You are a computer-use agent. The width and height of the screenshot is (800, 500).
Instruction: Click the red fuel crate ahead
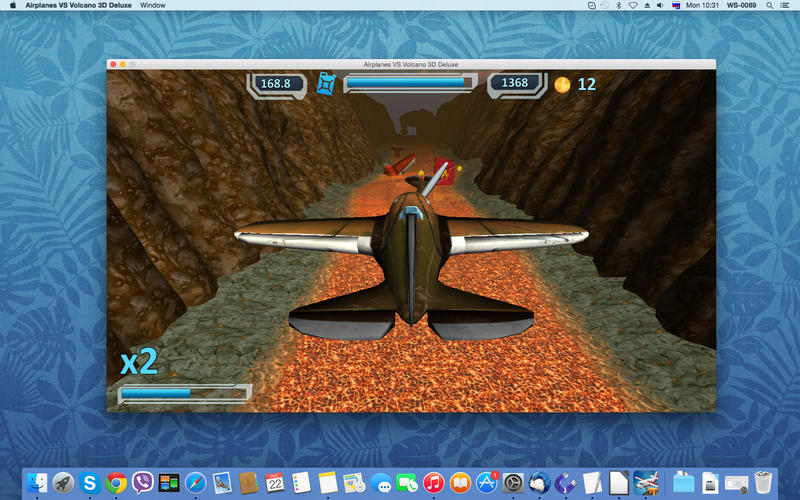pyautogui.click(x=443, y=171)
